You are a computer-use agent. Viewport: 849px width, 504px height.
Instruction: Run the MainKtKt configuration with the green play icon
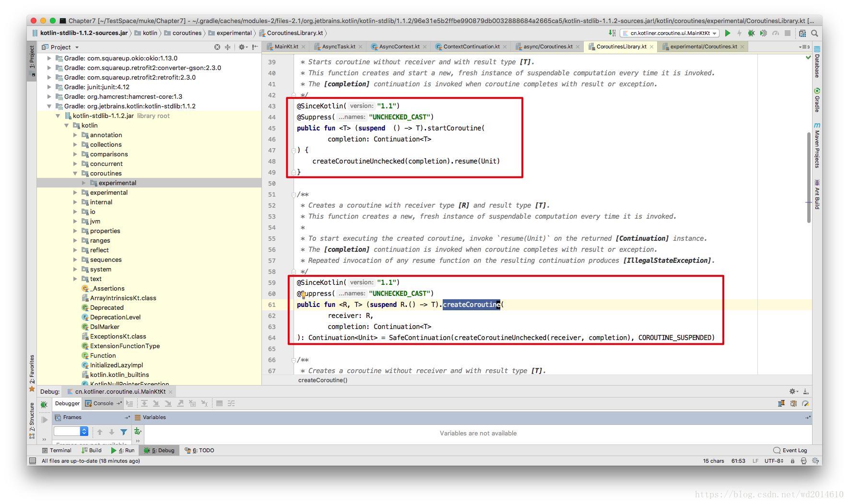[x=728, y=33]
